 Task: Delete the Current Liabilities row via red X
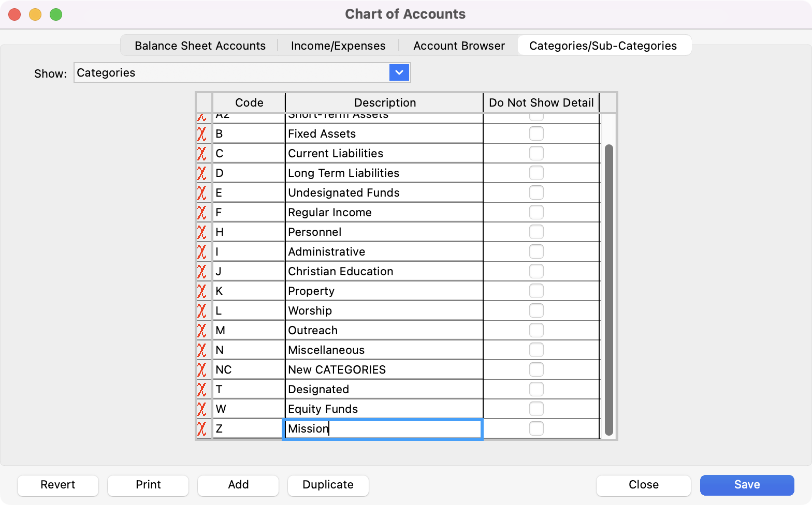(x=202, y=154)
